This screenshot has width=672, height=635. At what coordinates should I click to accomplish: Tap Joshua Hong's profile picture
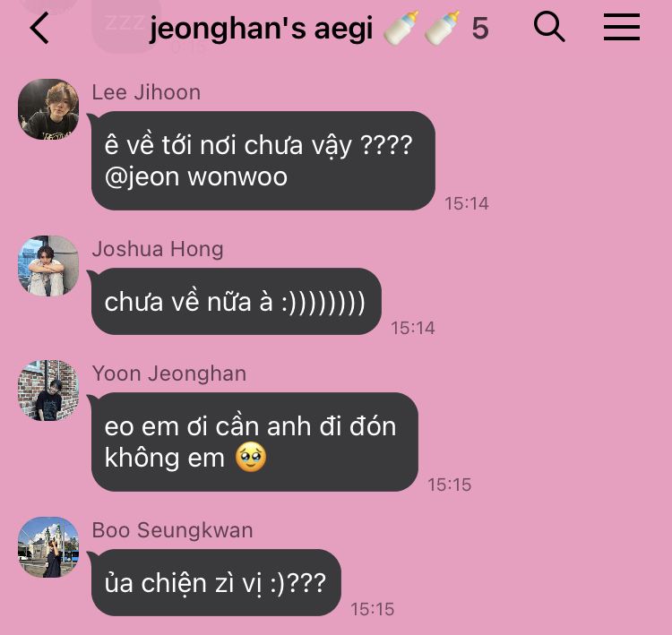pyautogui.click(x=48, y=266)
